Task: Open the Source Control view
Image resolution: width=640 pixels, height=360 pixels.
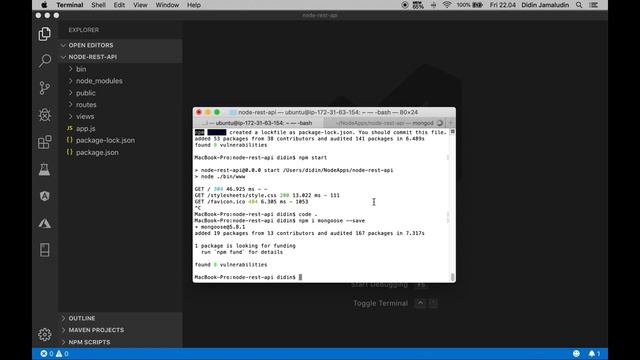Action: click(44, 88)
